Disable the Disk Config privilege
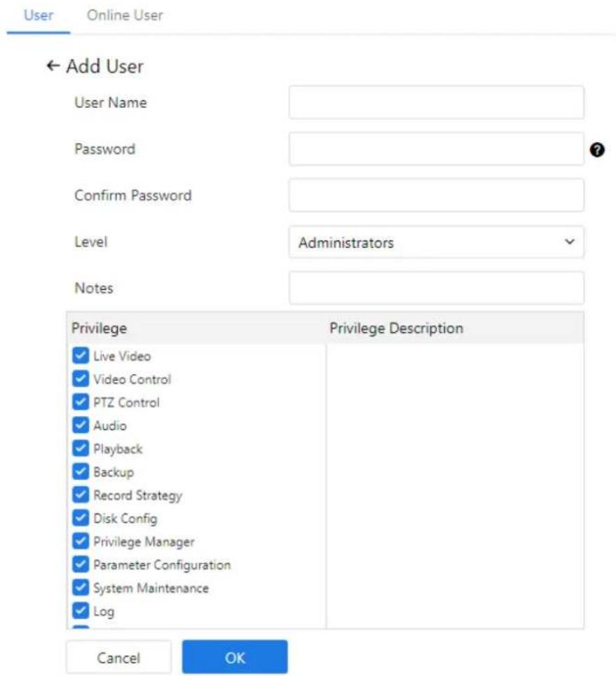 click(81, 518)
